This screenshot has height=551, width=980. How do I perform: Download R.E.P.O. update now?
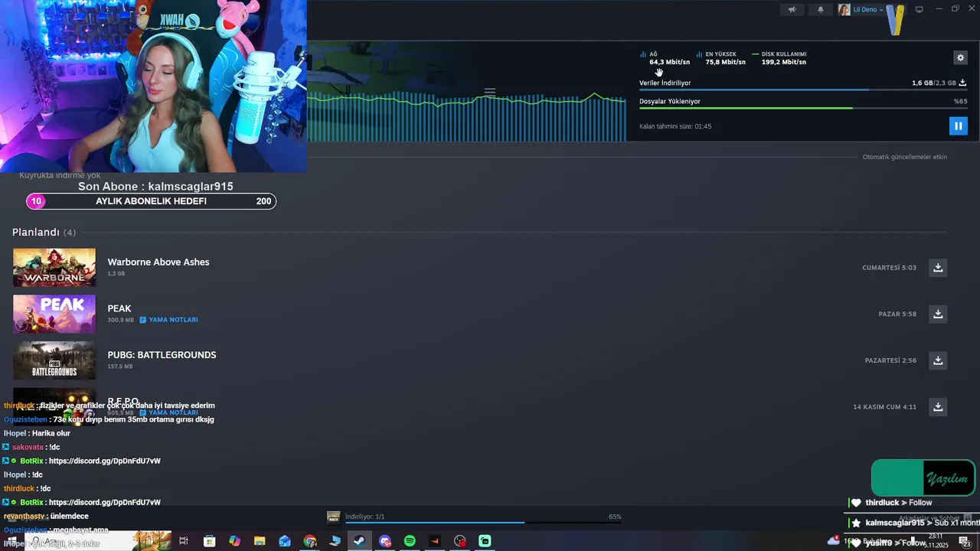tap(938, 407)
